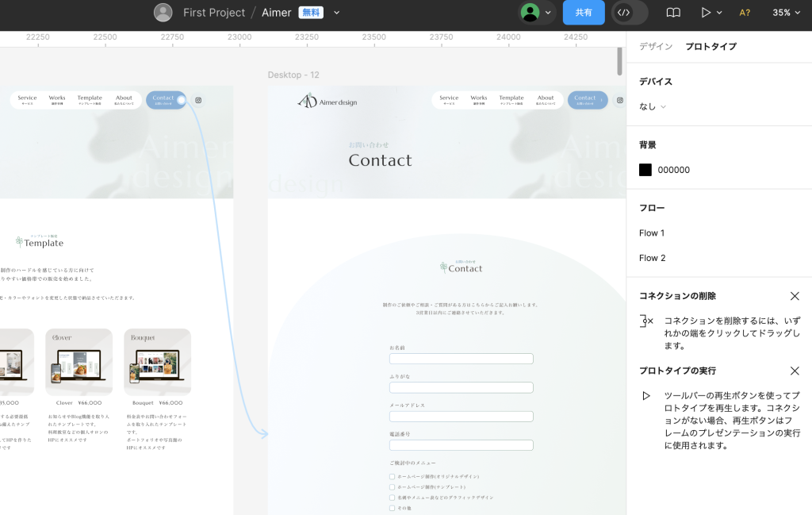This screenshot has height=515, width=812.
Task: Click the A? missing fonts indicator
Action: [x=745, y=13]
